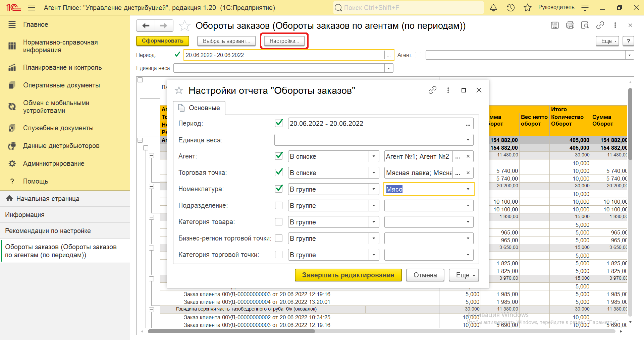Open Данные дистрибьюторов section in the sidebar
Image resolution: width=644 pixels, height=340 pixels.
click(65, 146)
